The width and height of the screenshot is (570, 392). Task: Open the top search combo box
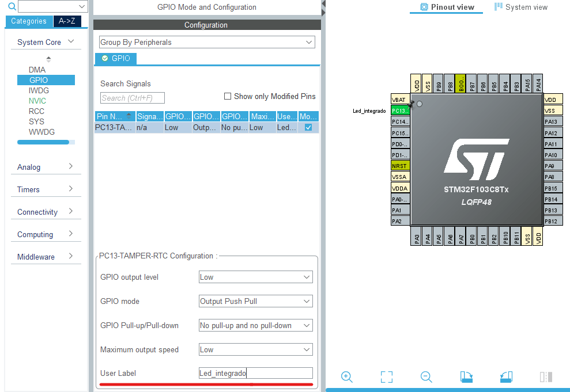tap(52, 6)
